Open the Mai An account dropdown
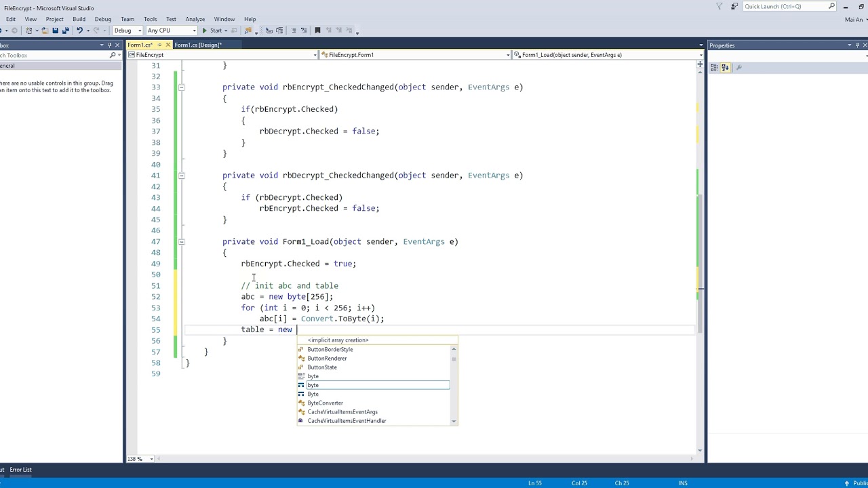 [856, 20]
